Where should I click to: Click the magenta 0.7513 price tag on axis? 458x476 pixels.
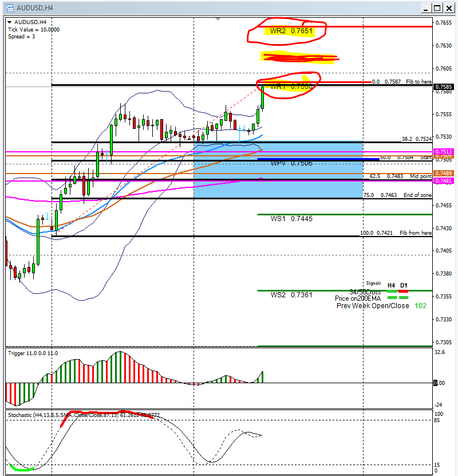(444, 151)
